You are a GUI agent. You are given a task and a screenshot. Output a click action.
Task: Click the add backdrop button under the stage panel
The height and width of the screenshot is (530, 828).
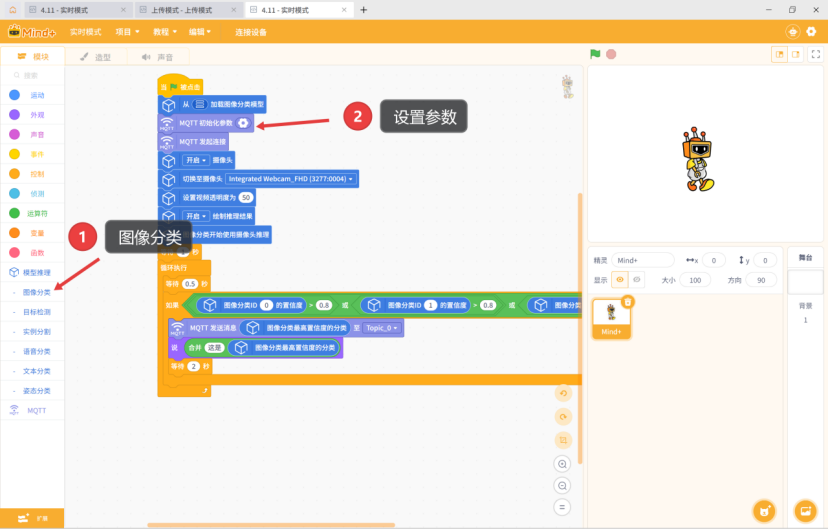805,511
